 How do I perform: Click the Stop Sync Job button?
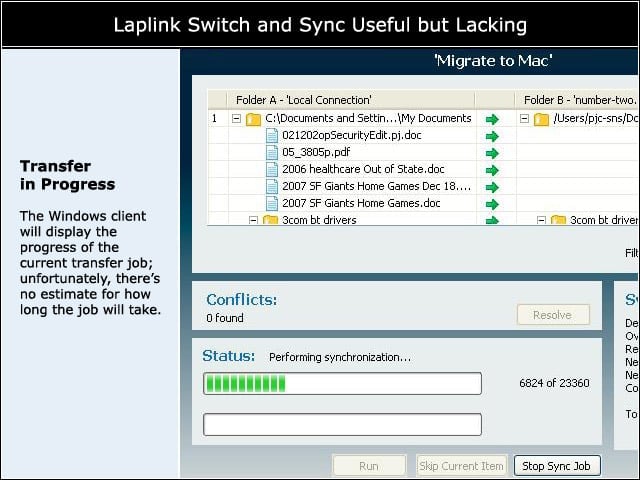[x=557, y=466]
